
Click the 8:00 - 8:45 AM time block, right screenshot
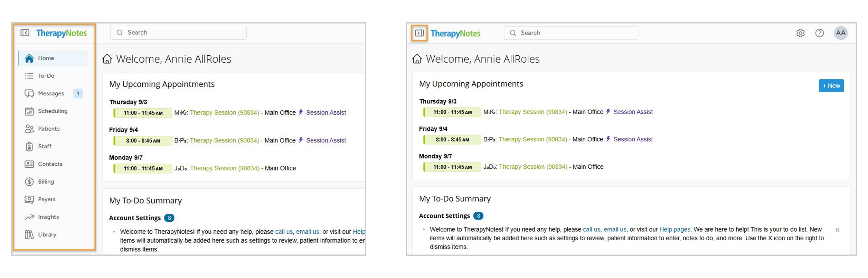pos(452,140)
